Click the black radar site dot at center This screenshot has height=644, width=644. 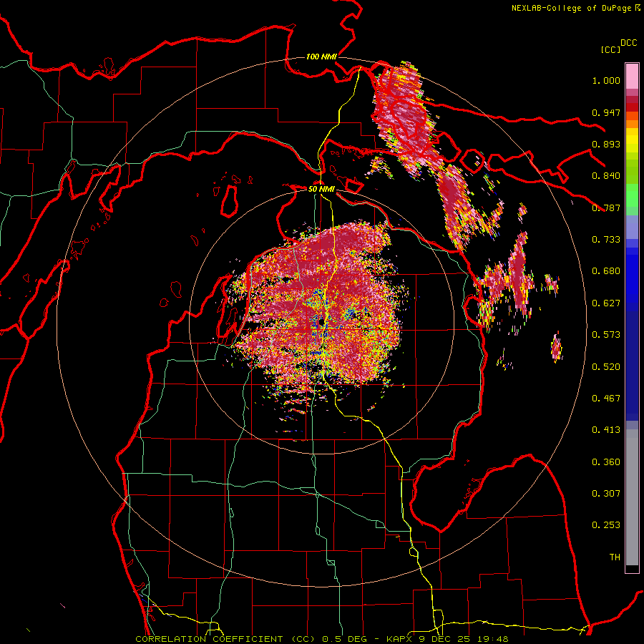321,321
